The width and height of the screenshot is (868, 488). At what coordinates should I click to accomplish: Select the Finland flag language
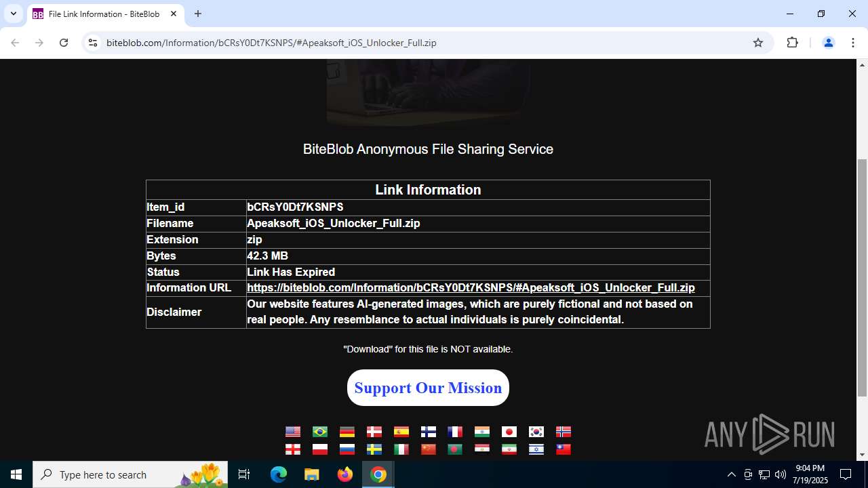(429, 432)
